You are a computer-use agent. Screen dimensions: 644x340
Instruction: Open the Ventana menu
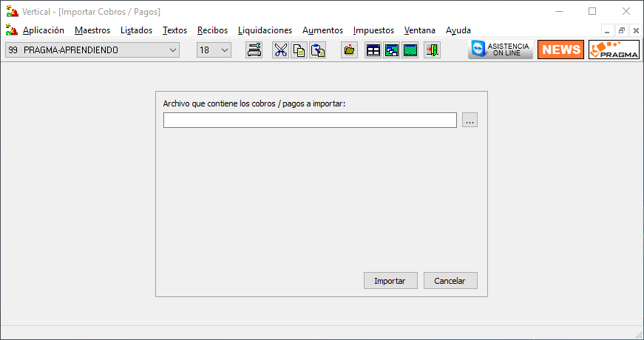(x=420, y=30)
